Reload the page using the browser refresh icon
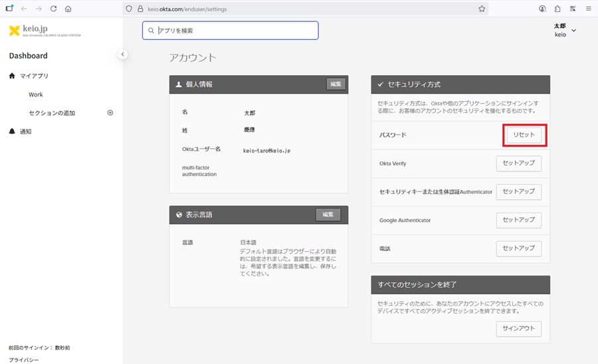598x364 pixels. click(53, 9)
